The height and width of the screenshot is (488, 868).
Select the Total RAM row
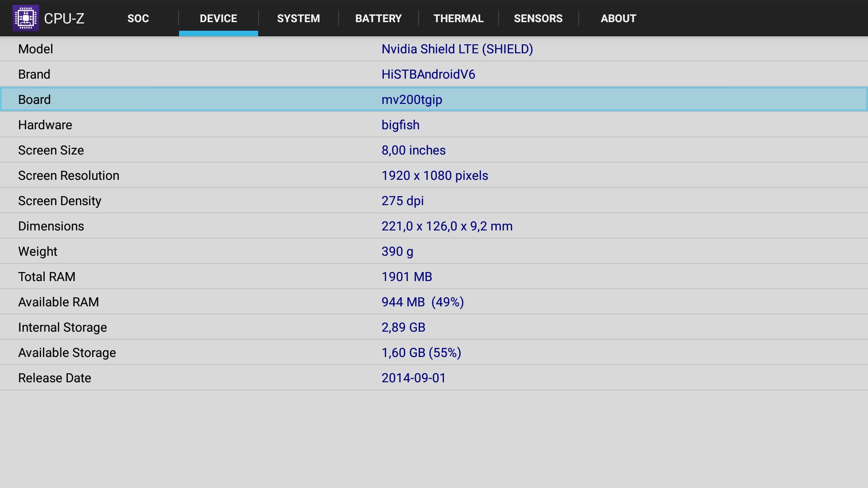pyautogui.click(x=434, y=277)
